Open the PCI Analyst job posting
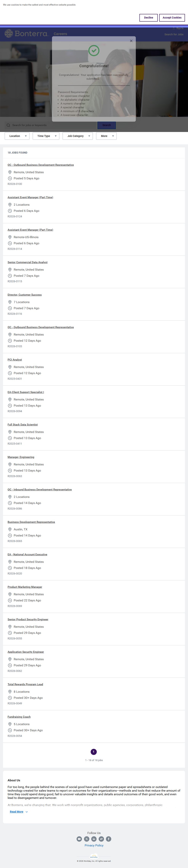 click(15, 360)
